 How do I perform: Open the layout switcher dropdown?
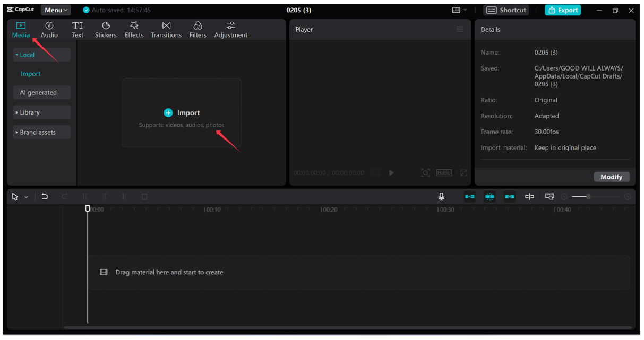click(x=460, y=10)
